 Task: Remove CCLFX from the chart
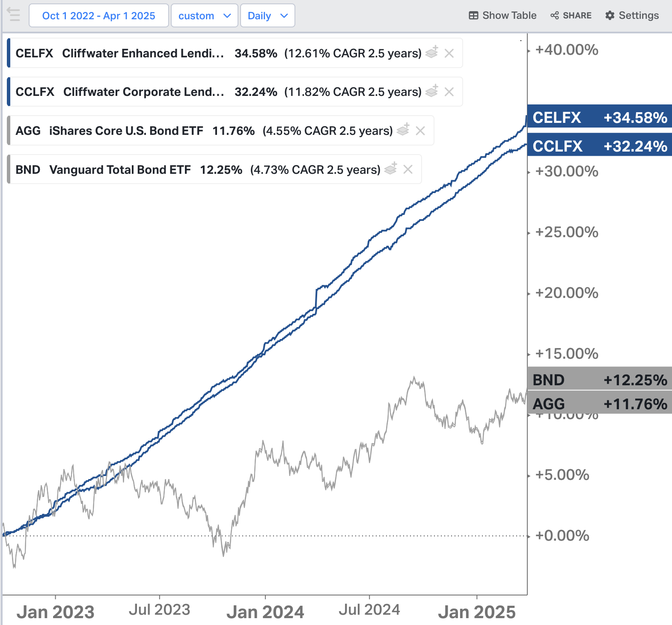(449, 92)
